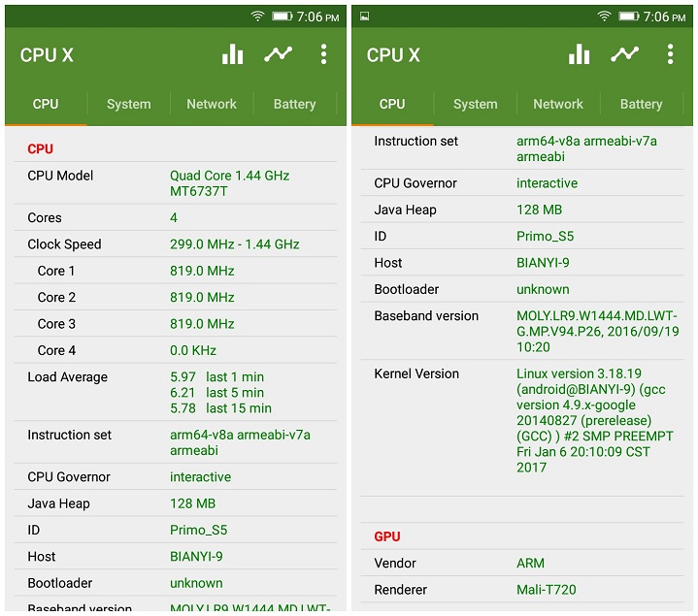Viewport: 698px width, 616px height.
Task: Tap Renderer Mali-T720 row
Action: coord(522,589)
